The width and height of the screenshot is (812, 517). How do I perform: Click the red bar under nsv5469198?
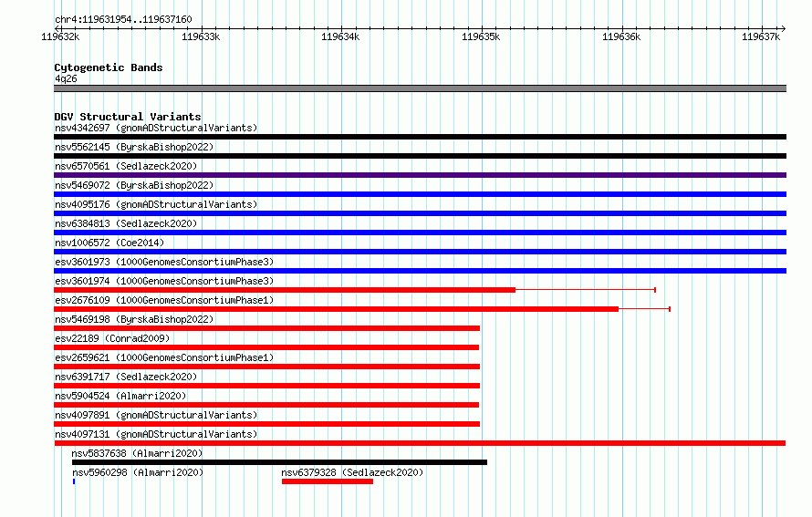tap(266, 328)
